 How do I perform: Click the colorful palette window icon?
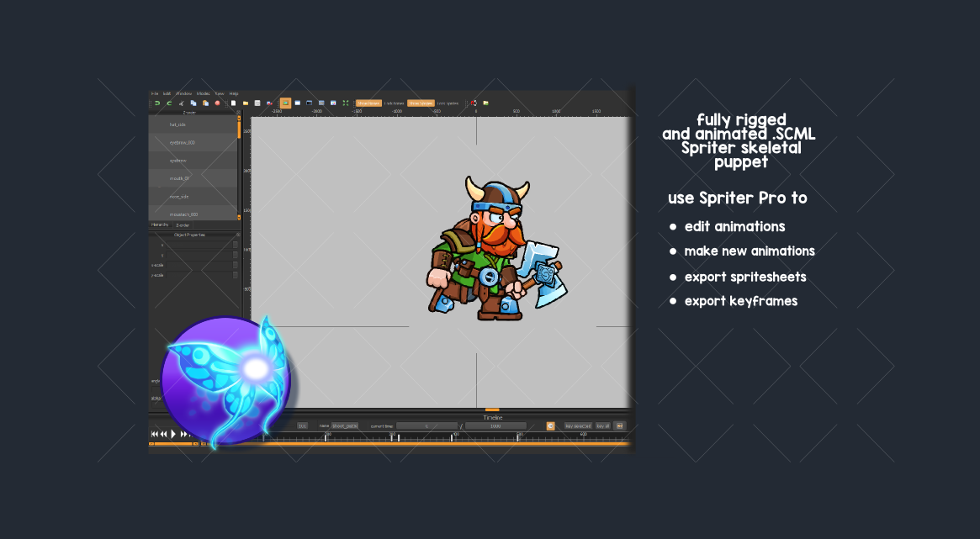coord(333,103)
